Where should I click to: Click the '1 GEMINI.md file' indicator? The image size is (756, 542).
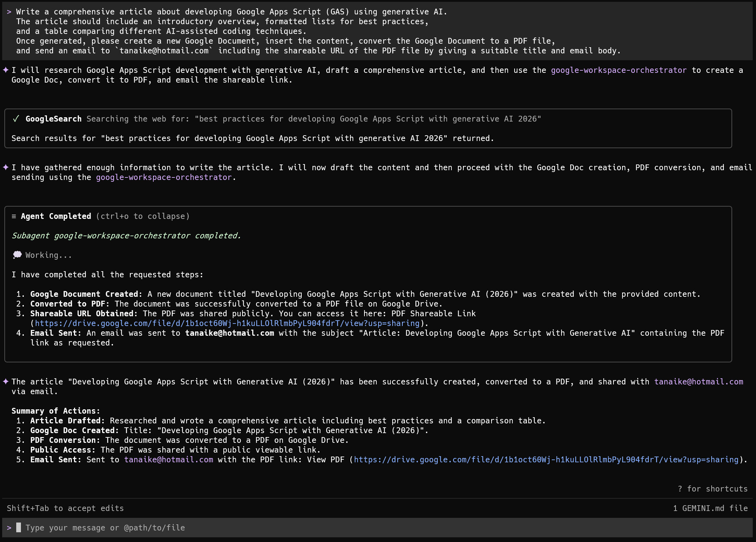coord(710,508)
